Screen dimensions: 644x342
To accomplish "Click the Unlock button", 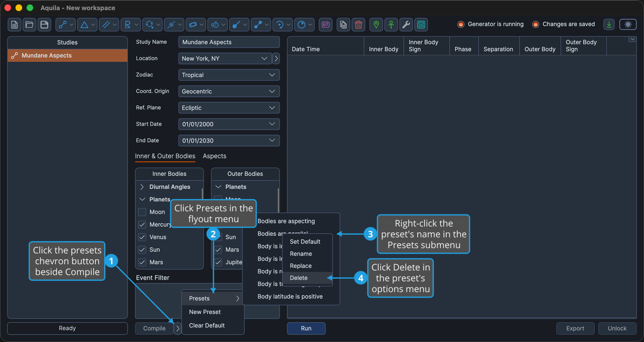I will pos(617,328).
